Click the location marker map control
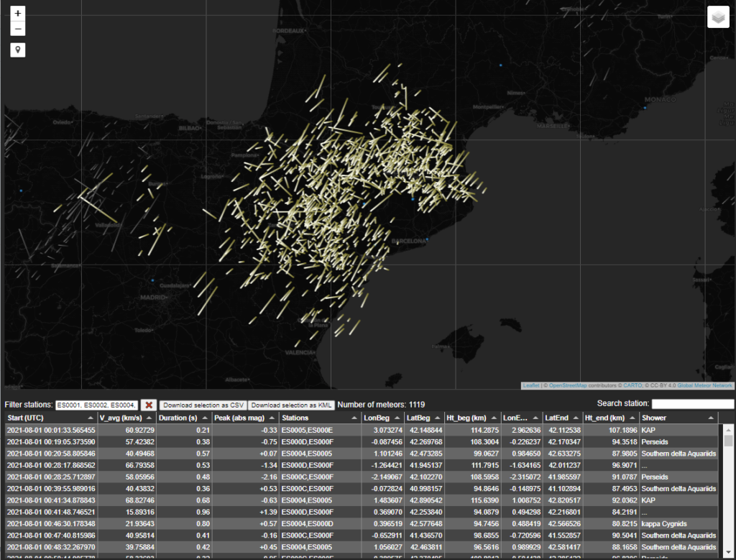 [x=18, y=50]
